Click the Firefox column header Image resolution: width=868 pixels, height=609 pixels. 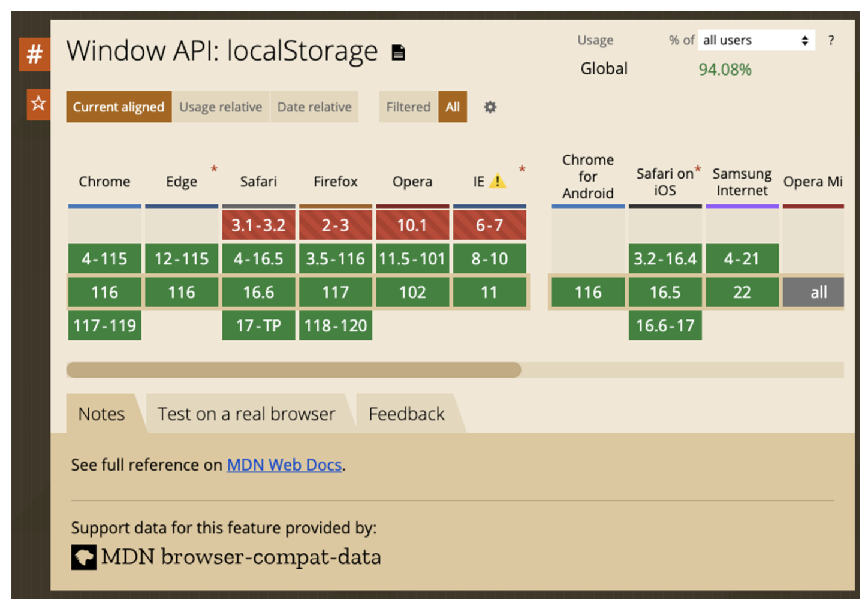click(336, 182)
